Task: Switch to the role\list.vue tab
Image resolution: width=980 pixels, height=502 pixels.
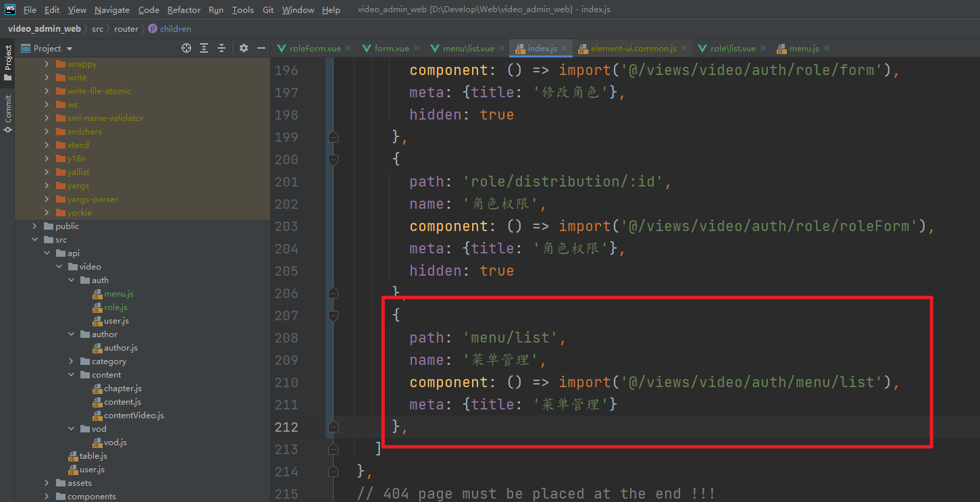Action: pyautogui.click(x=733, y=48)
